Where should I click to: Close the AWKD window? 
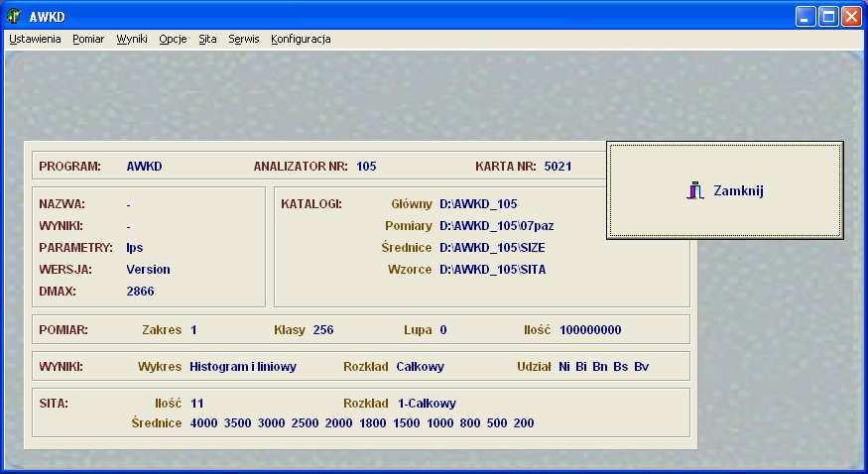tap(851, 17)
